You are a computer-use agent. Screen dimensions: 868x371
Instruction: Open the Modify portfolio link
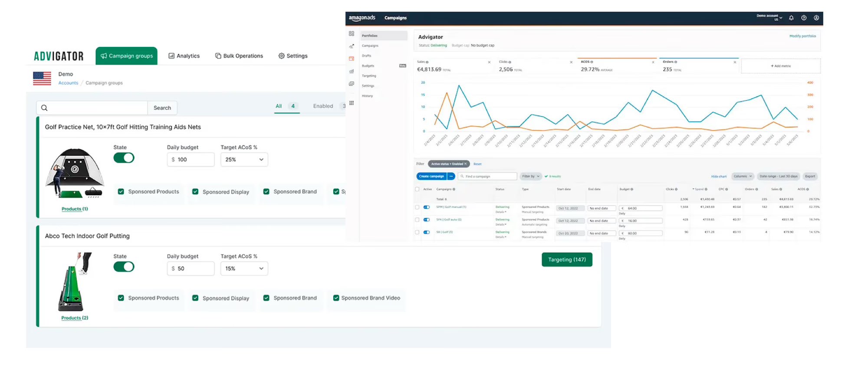802,36
